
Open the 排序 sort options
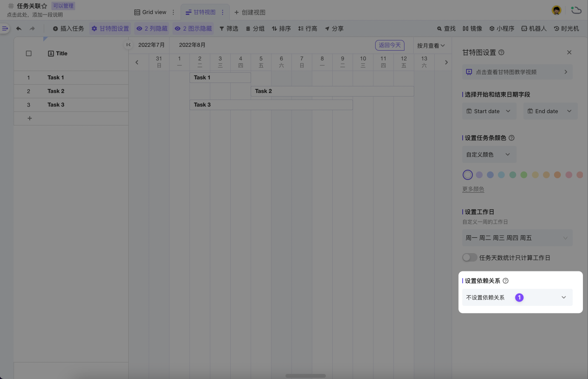[281, 28]
